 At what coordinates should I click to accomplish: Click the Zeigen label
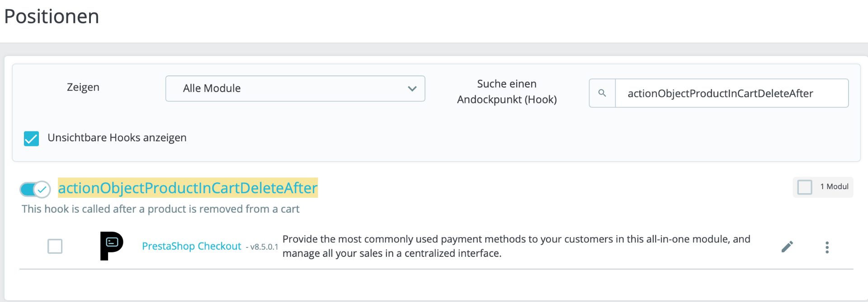tap(83, 87)
